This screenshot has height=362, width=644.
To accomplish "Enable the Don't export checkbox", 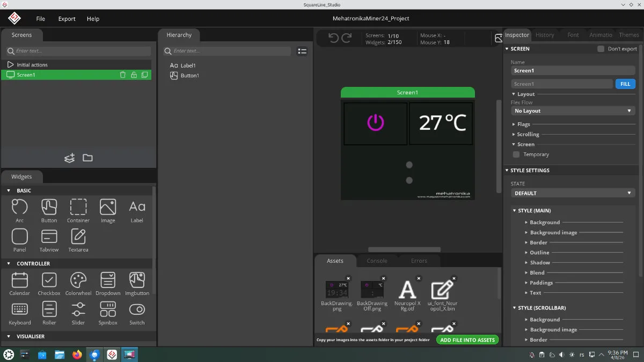I will click(x=601, y=49).
